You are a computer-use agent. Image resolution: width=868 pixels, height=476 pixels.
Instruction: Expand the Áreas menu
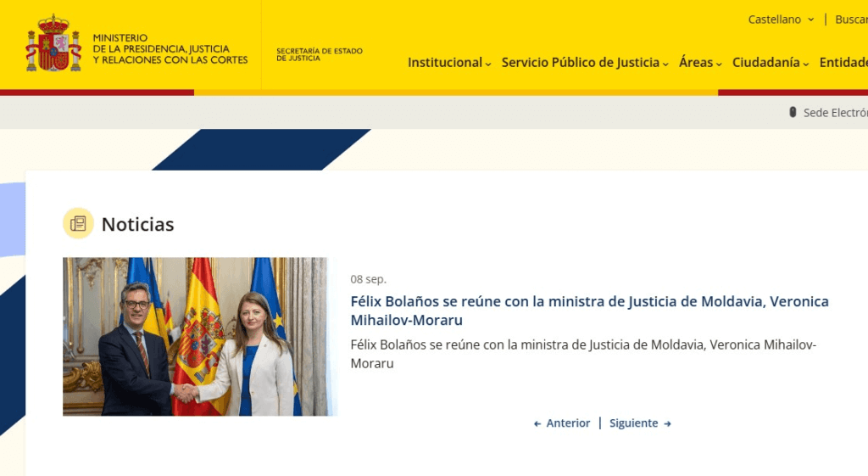tap(700, 63)
